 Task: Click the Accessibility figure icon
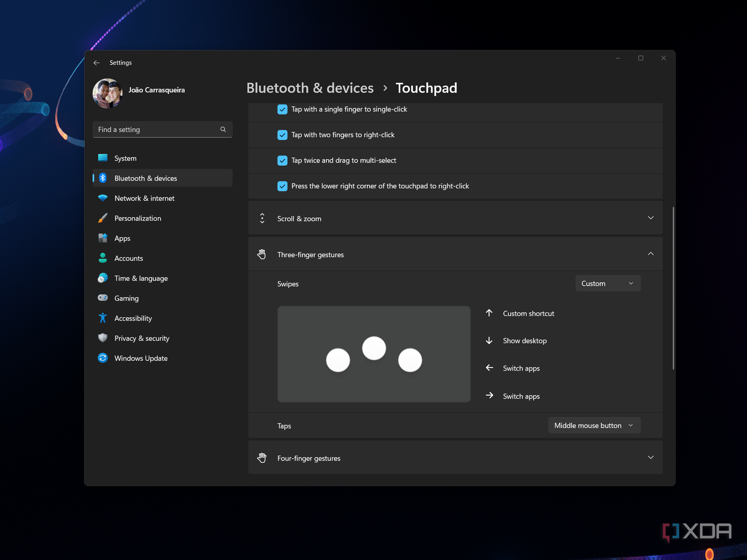tap(103, 318)
